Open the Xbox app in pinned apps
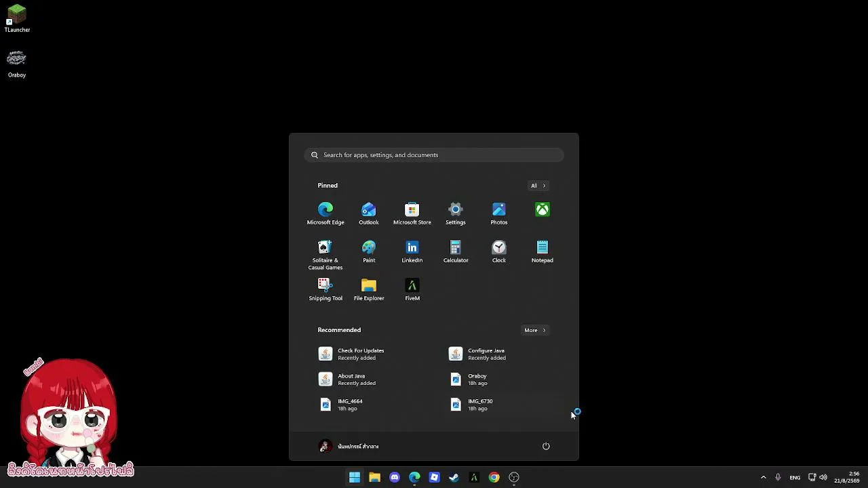 click(x=542, y=210)
